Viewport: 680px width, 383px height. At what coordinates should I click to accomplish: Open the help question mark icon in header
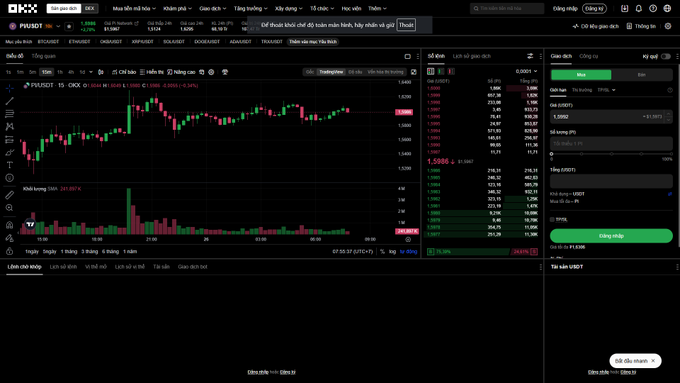coord(653,8)
